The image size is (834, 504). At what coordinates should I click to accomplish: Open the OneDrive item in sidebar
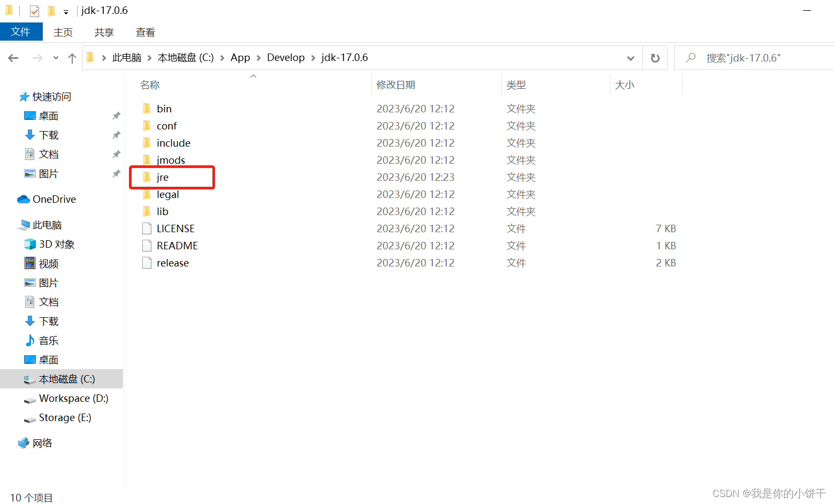53,198
